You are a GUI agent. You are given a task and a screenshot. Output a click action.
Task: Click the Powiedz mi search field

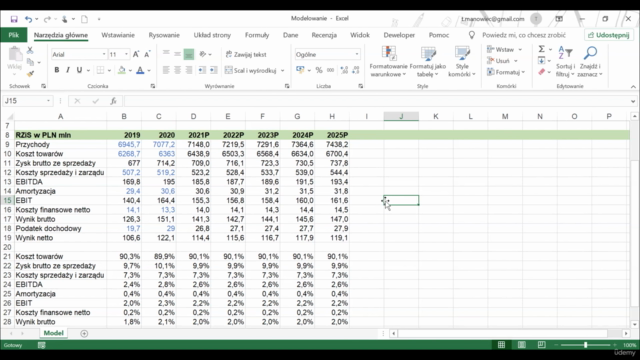pos(524,35)
